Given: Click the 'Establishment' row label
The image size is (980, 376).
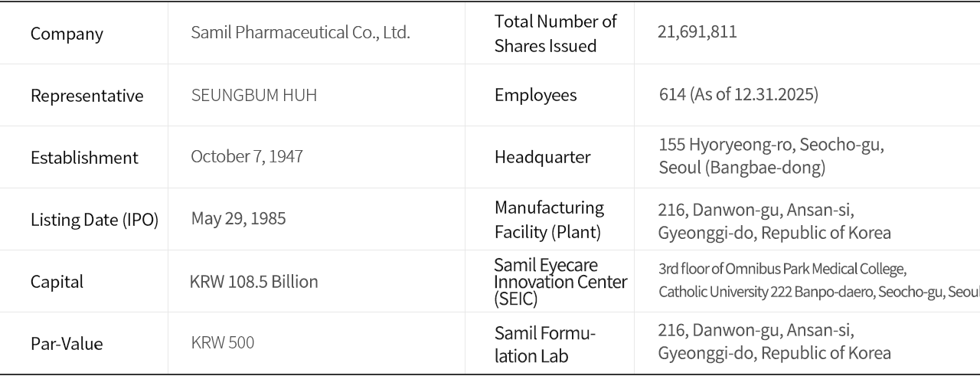Looking at the screenshot, I should [84, 158].
